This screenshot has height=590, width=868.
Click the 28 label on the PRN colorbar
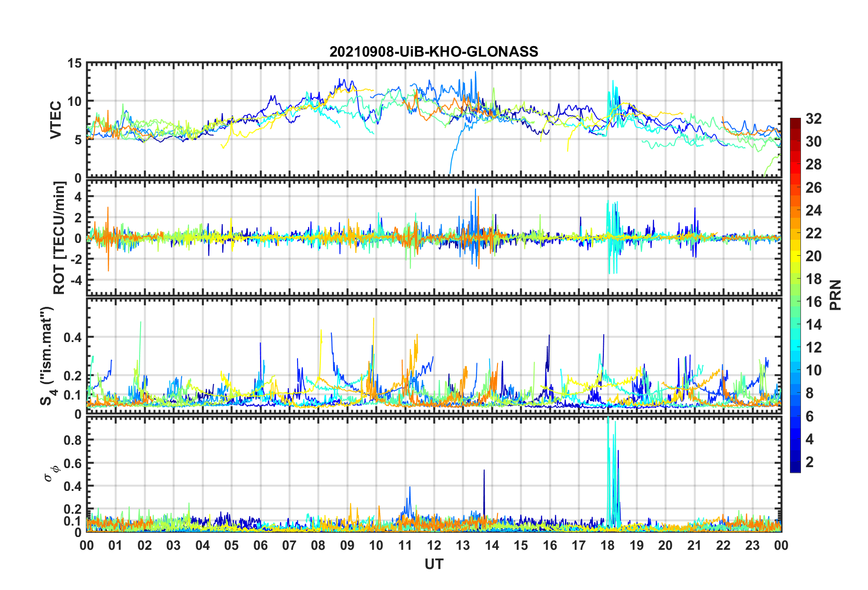pyautogui.click(x=814, y=164)
